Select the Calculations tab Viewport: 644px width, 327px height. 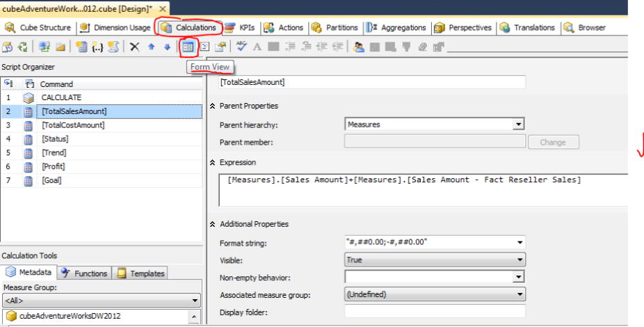pyautogui.click(x=189, y=28)
